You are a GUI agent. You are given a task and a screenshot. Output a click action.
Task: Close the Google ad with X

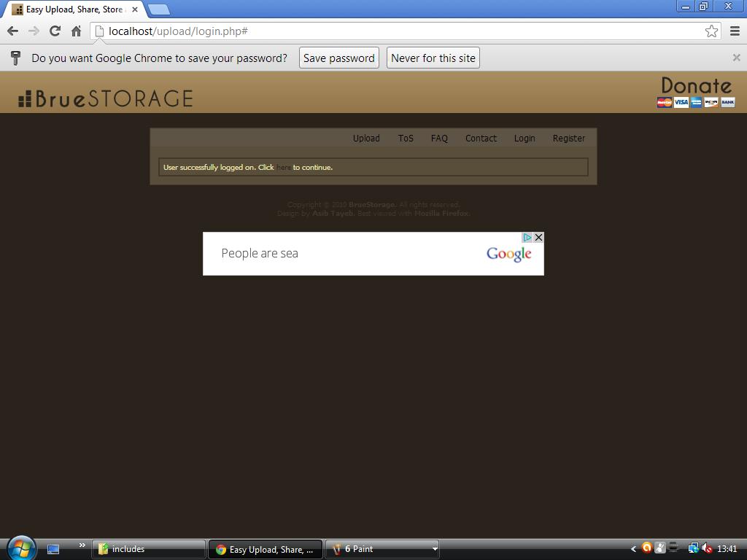538,237
